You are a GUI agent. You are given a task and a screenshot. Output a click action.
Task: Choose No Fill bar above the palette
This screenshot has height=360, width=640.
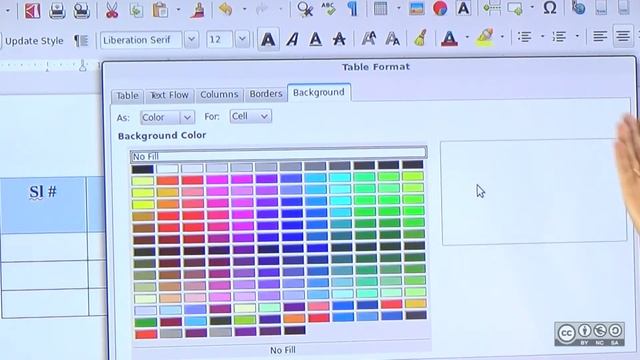click(279, 156)
